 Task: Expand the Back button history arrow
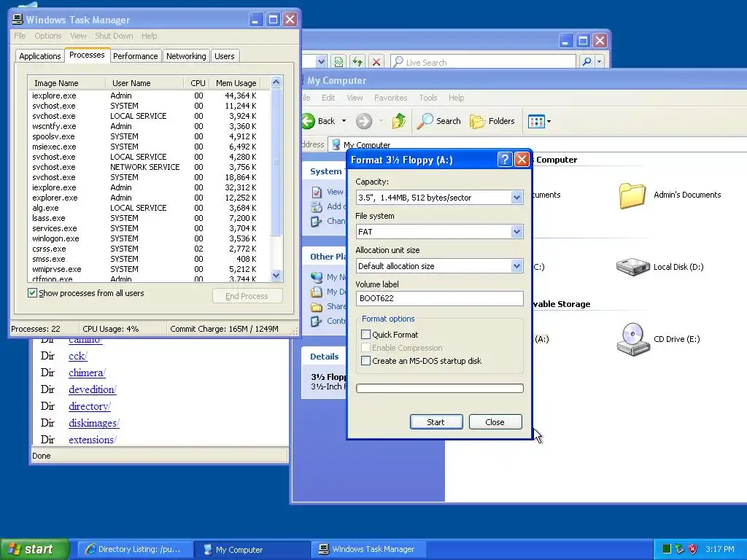tap(344, 121)
